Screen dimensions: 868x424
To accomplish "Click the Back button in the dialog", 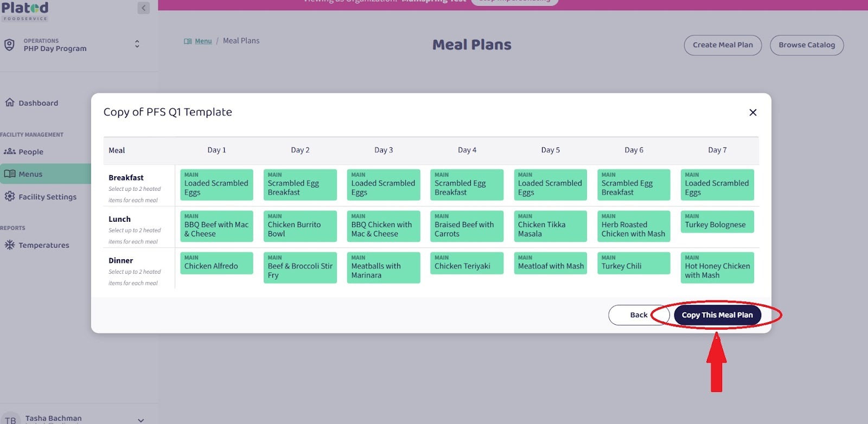I will click(638, 315).
